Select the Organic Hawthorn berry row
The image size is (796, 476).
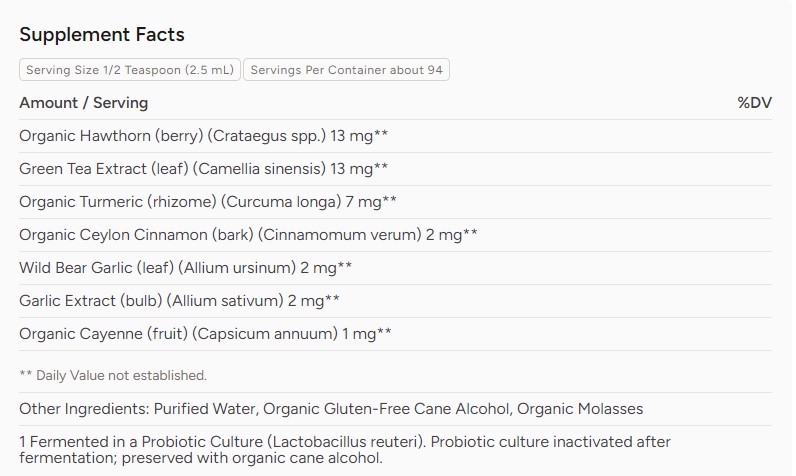395,136
